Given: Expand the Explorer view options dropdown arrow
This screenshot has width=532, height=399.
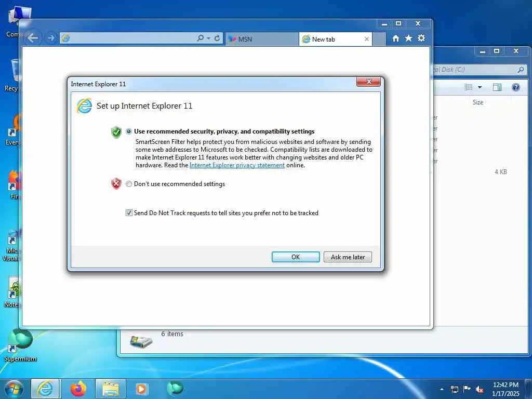Looking at the screenshot, I should point(480,87).
